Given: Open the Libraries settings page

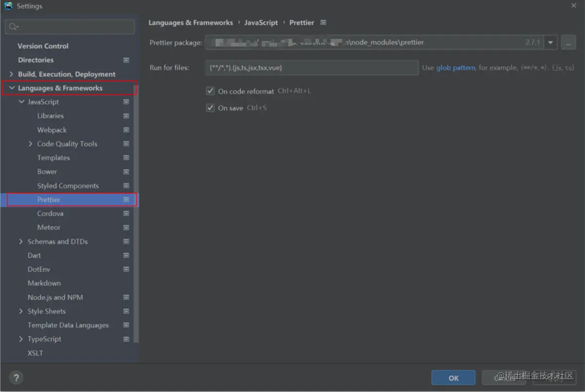Looking at the screenshot, I should pos(50,116).
